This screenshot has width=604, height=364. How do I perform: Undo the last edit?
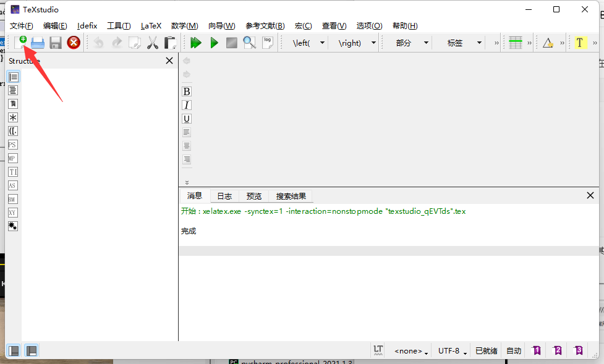pos(99,43)
